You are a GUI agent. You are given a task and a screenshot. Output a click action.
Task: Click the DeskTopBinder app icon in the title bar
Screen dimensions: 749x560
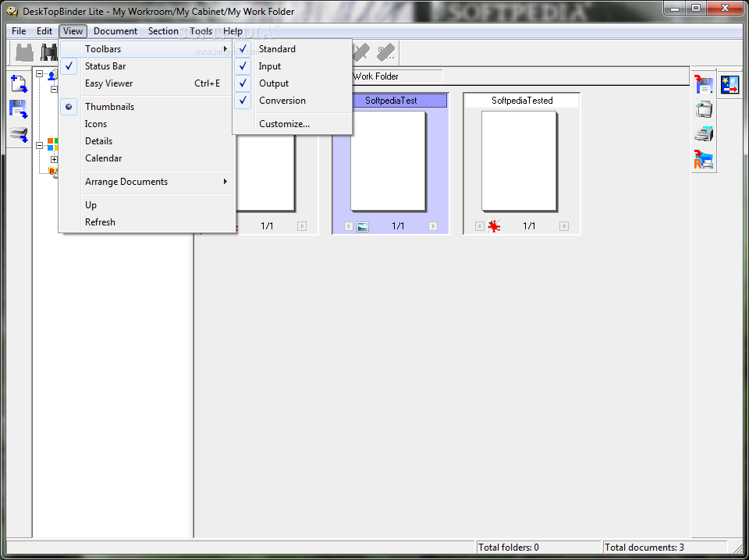[12, 11]
